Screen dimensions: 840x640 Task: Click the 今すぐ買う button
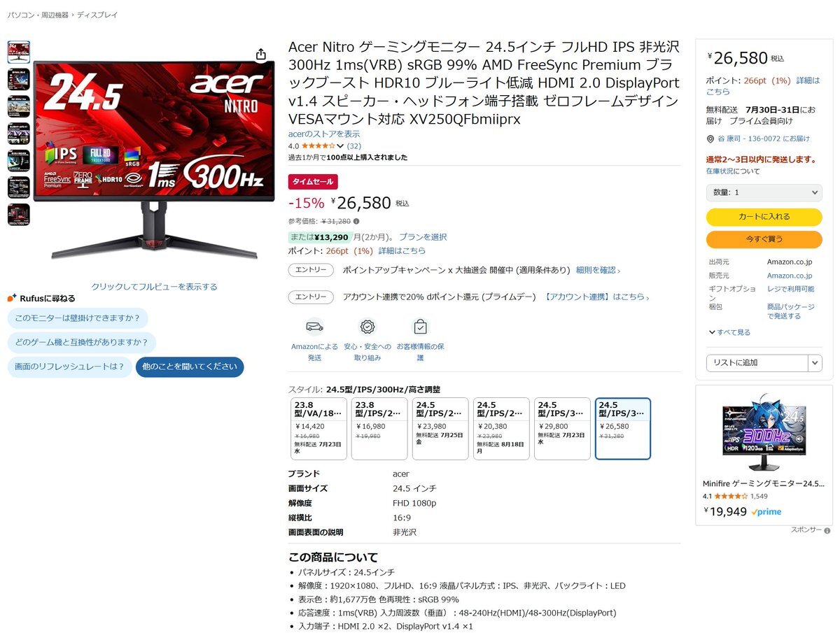764,239
